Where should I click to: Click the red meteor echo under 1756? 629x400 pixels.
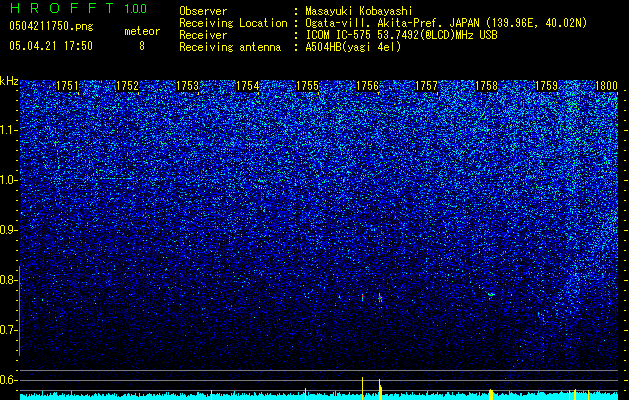coord(379,298)
